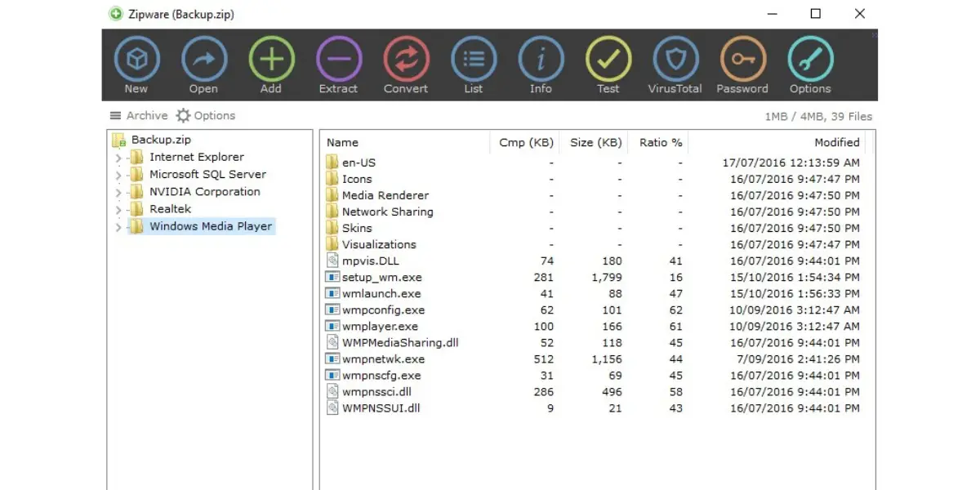The image size is (980, 490).
Task: Click the Open archive toolbar icon
Action: tap(203, 60)
